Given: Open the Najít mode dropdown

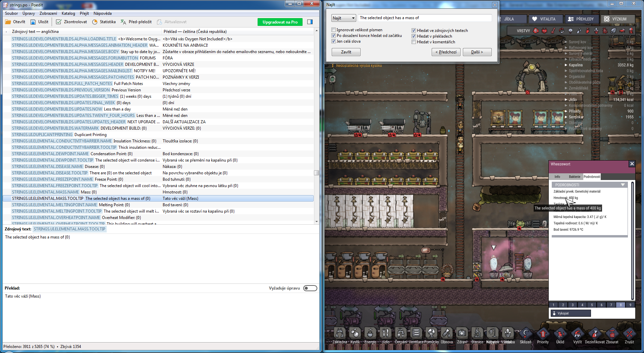Looking at the screenshot, I should point(343,18).
